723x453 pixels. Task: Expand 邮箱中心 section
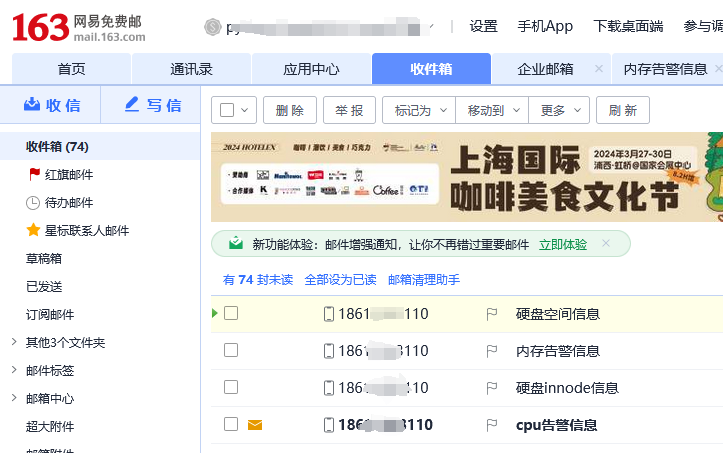pos(14,398)
